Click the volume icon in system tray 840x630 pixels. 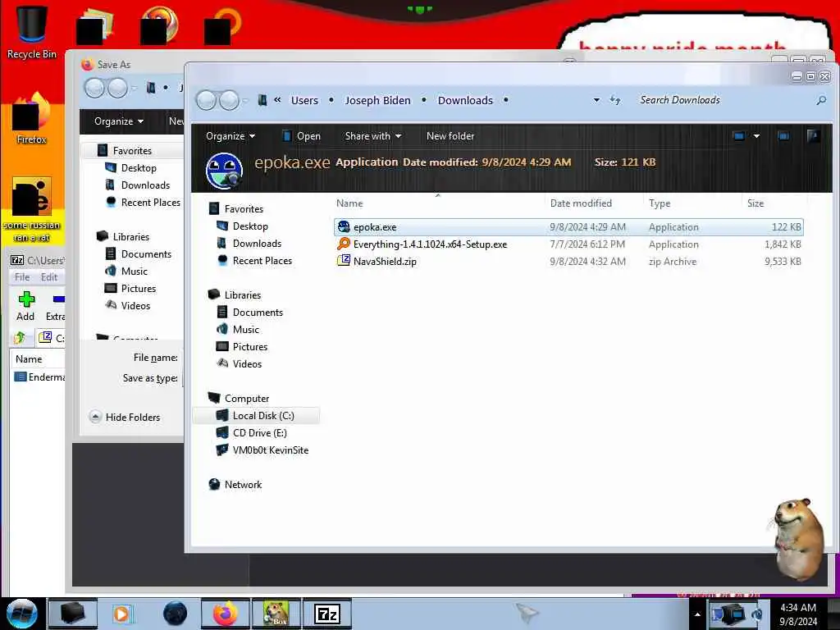coord(756,614)
